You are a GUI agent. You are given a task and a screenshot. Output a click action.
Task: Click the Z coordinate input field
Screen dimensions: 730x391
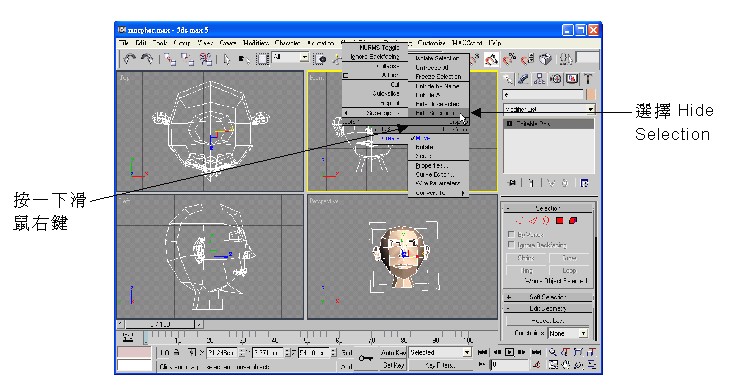314,353
